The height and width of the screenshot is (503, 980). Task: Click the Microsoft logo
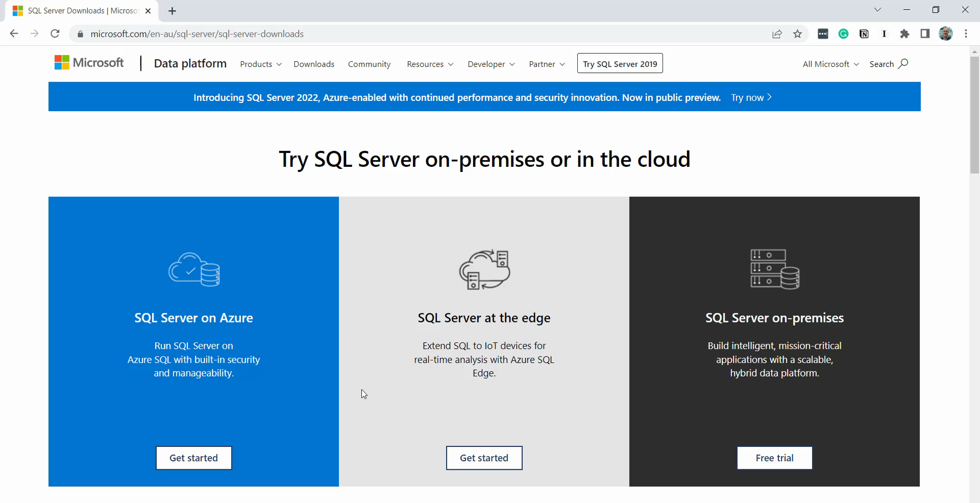tap(89, 63)
